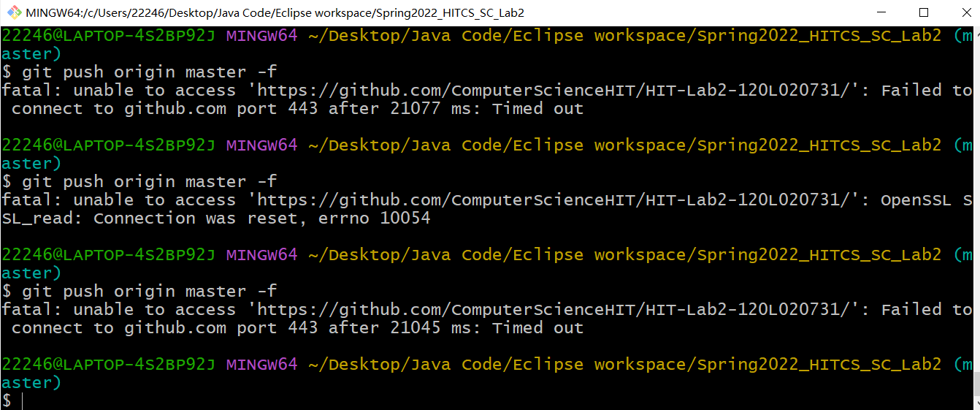Click the '21045 ms' timeout text

pos(405,328)
